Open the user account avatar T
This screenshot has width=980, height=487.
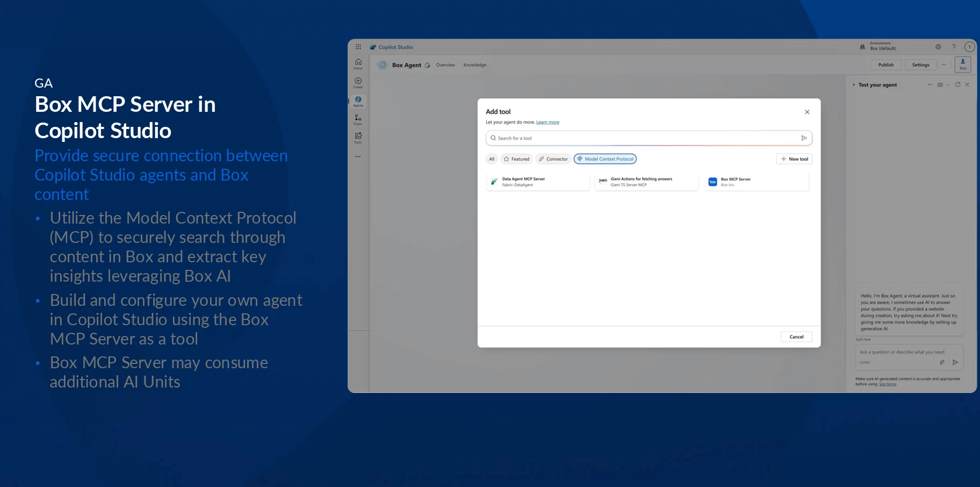coord(970,47)
